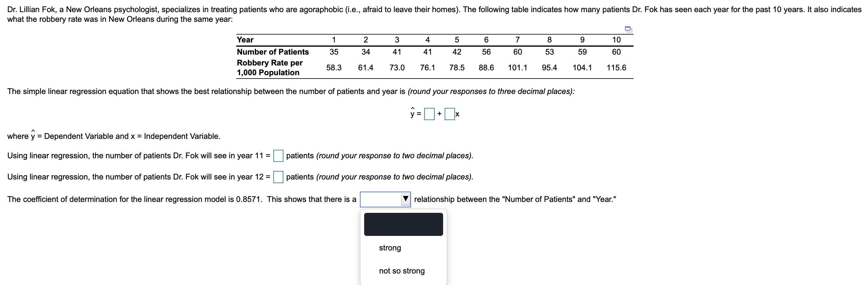Click the year 10 column header
This screenshot has height=285, width=868.
[x=616, y=40]
